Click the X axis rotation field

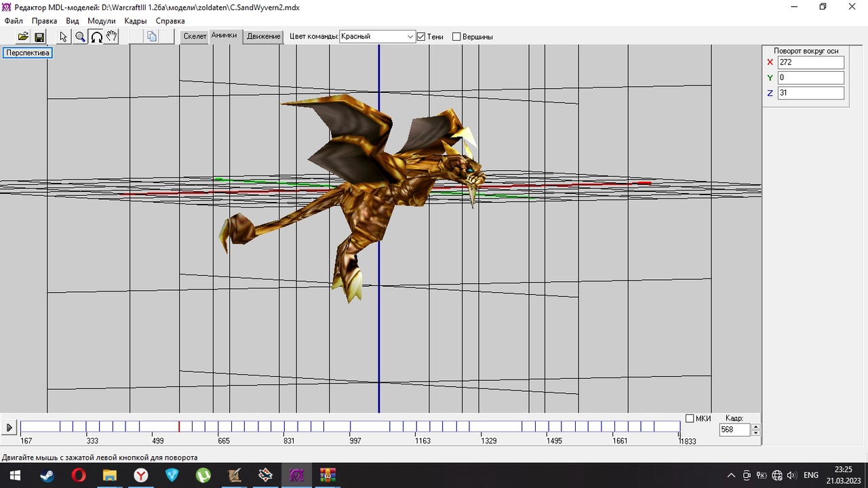pos(810,62)
